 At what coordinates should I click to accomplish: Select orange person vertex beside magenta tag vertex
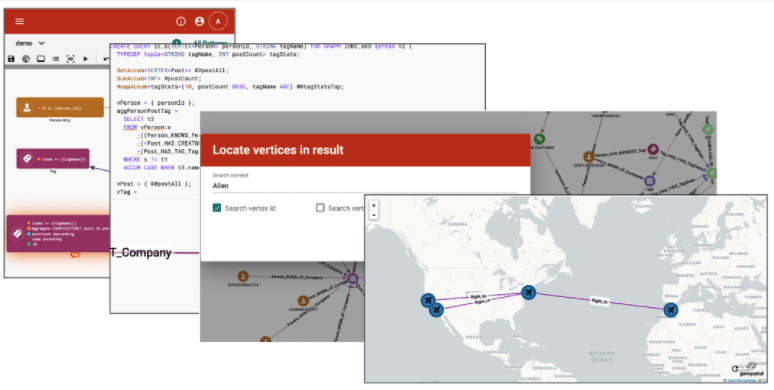(x=588, y=156)
